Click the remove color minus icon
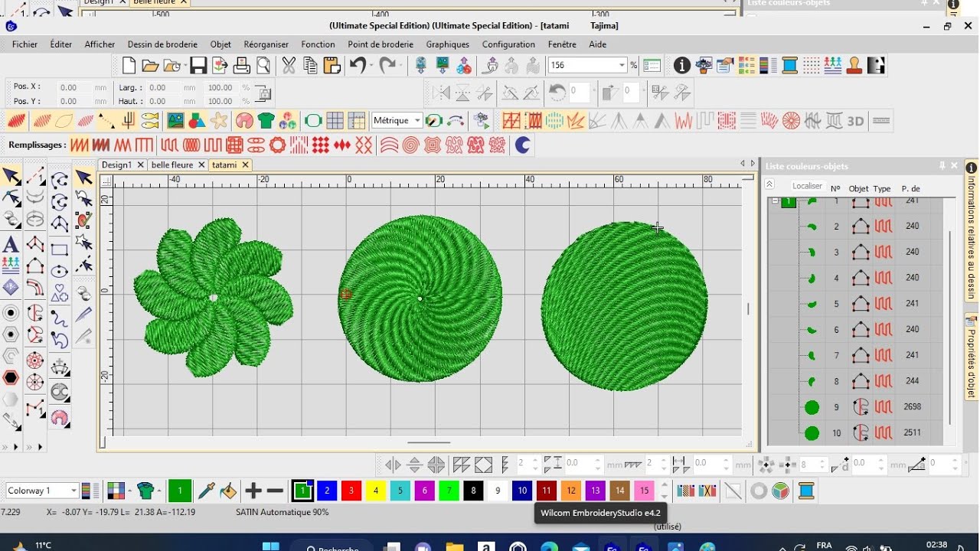980x551 pixels. click(276, 491)
